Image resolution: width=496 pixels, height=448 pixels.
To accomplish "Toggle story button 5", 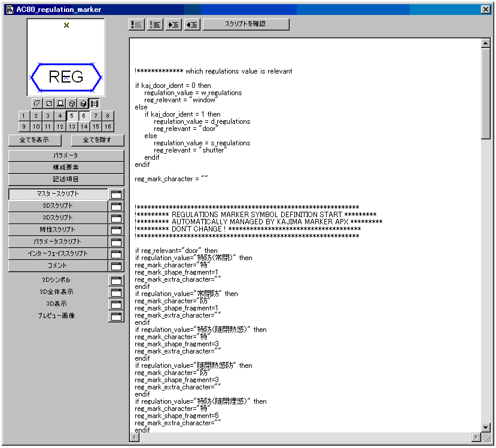I will (72, 116).
